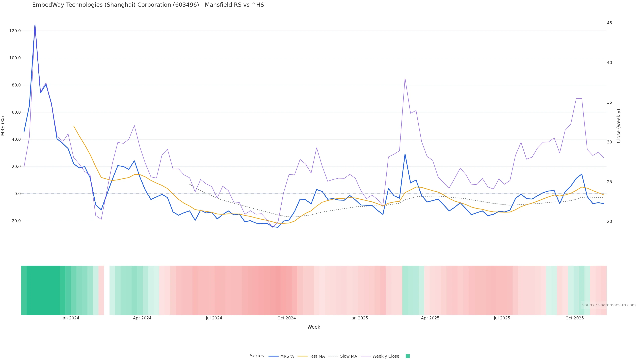Click the 120.0 left y-axis tick label
The image size is (644, 362).
pyautogui.click(x=15, y=31)
